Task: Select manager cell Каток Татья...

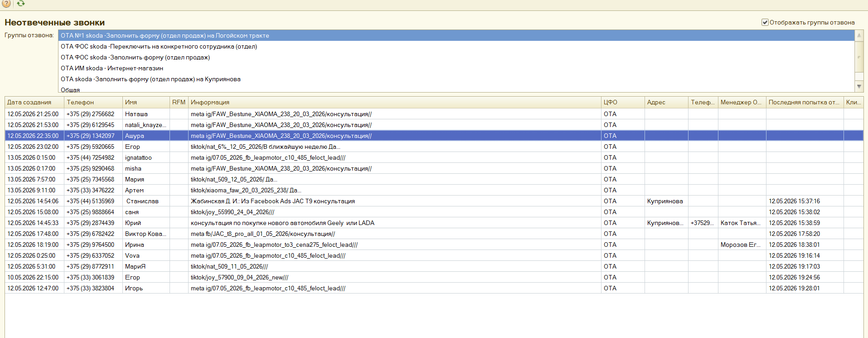Action: [742, 223]
